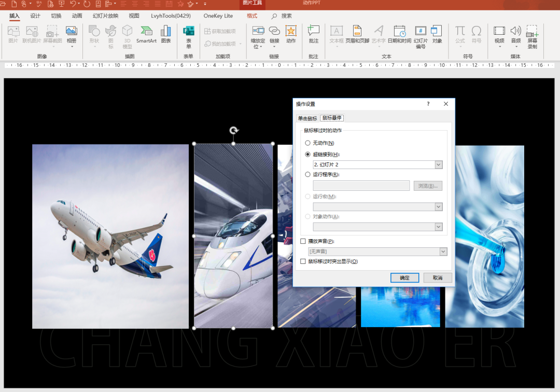Image resolution: width=560 pixels, height=392 pixels.
Task: Open the 设计 ribbon tab
Action: pos(35,16)
